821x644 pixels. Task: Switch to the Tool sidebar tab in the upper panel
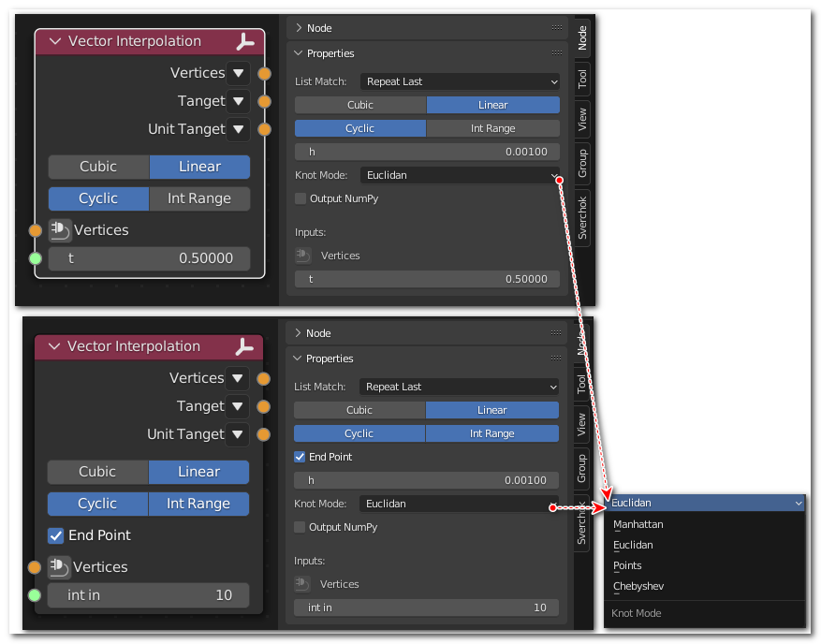point(582,79)
